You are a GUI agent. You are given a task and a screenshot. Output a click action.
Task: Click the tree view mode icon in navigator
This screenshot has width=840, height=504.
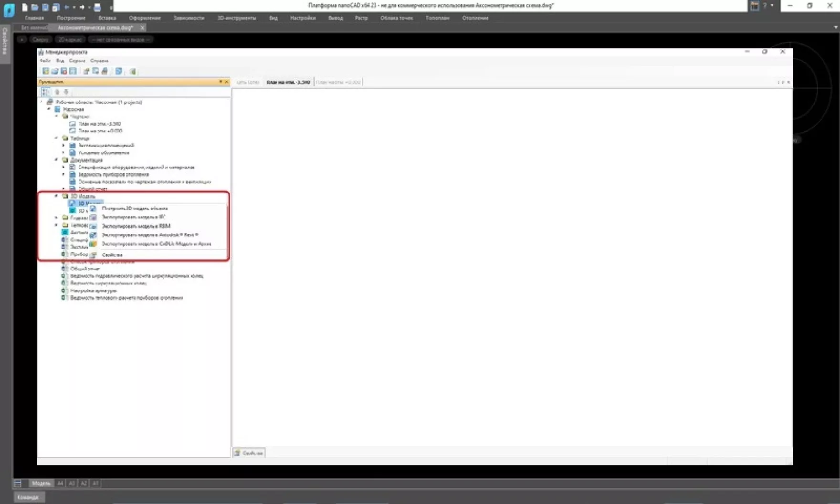click(45, 92)
